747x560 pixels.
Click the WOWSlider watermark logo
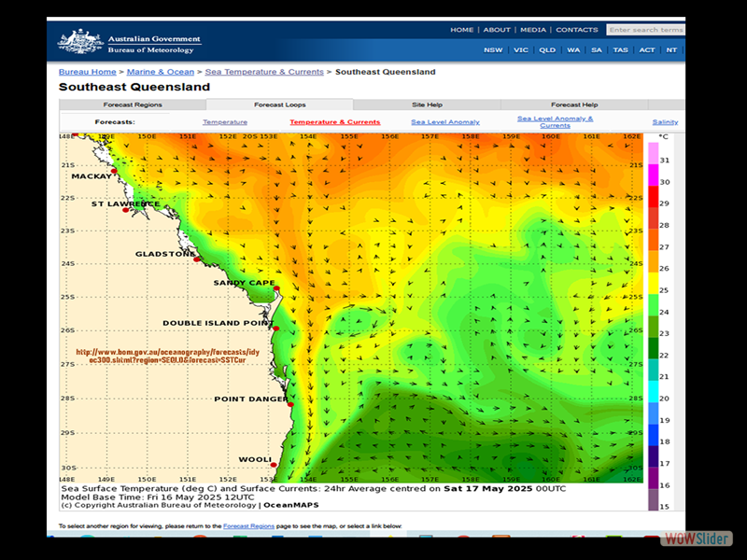coord(697,539)
